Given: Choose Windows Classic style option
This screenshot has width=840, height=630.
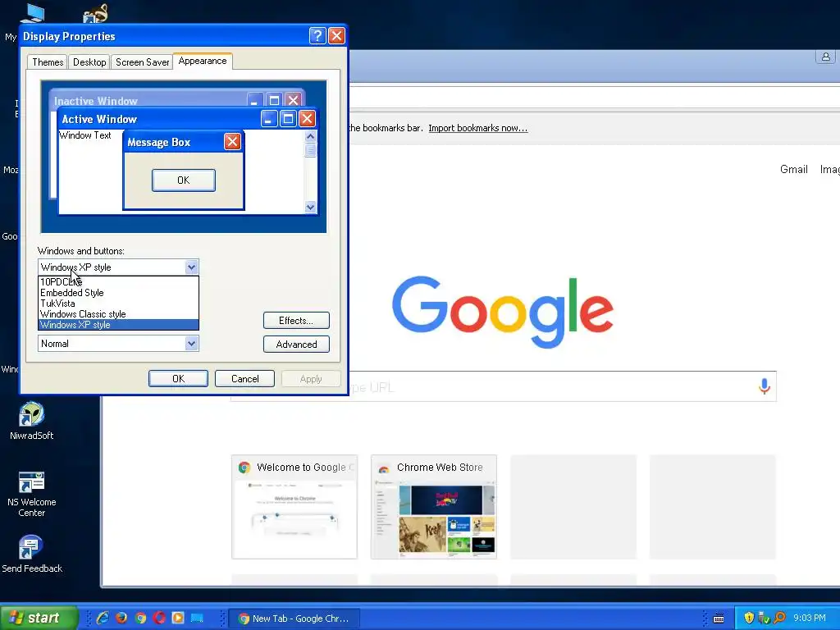Looking at the screenshot, I should [118, 314].
